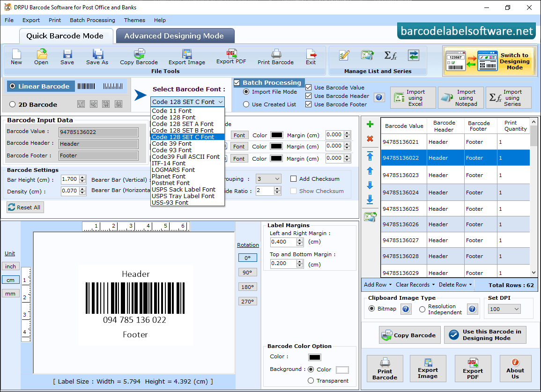Click Export PDF in File Tools
Viewport: 541px width, 392px height.
231,57
